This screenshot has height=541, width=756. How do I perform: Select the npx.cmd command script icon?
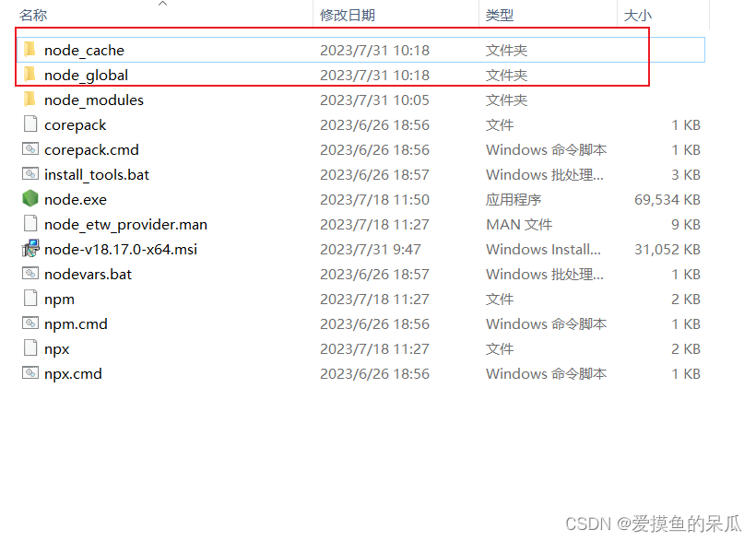pos(30,373)
